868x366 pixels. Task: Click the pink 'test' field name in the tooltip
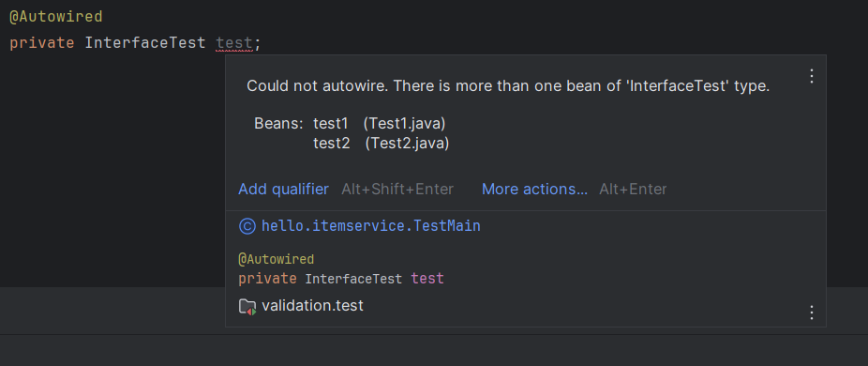427,279
